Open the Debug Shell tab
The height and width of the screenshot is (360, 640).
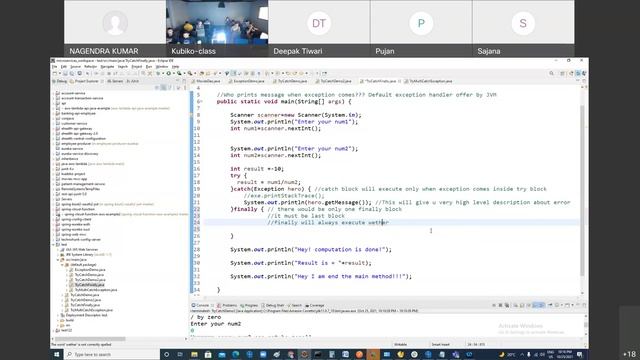point(273,305)
